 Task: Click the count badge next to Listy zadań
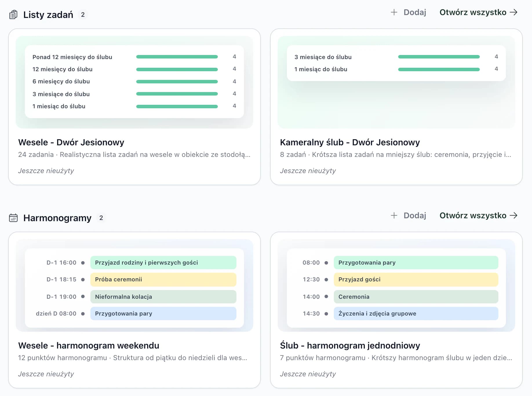(83, 14)
